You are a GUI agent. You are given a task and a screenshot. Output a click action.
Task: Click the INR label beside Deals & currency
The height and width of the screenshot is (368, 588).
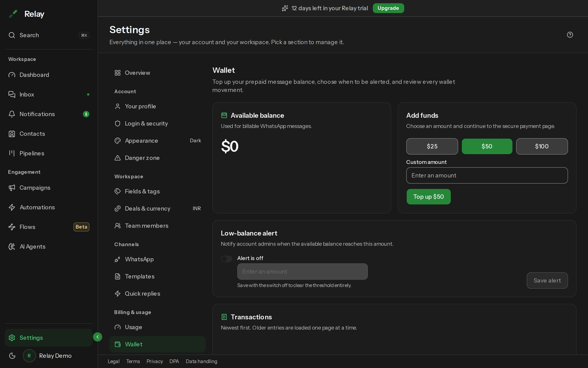[197, 209]
